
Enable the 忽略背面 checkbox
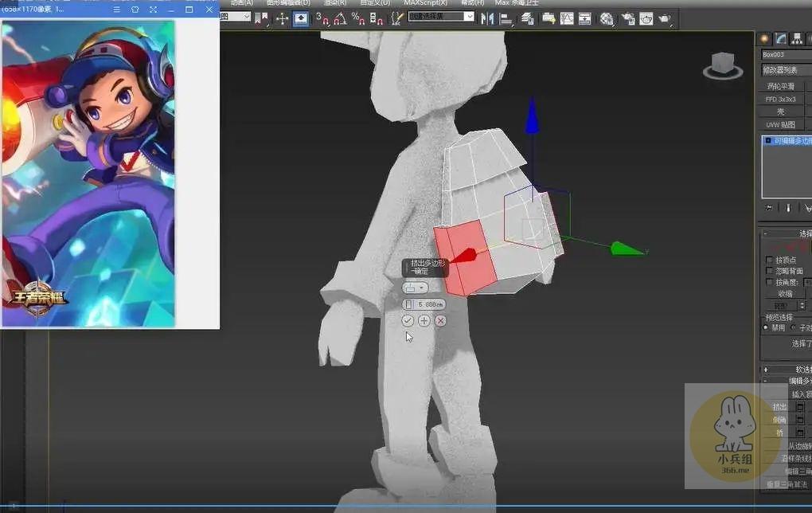(769, 271)
